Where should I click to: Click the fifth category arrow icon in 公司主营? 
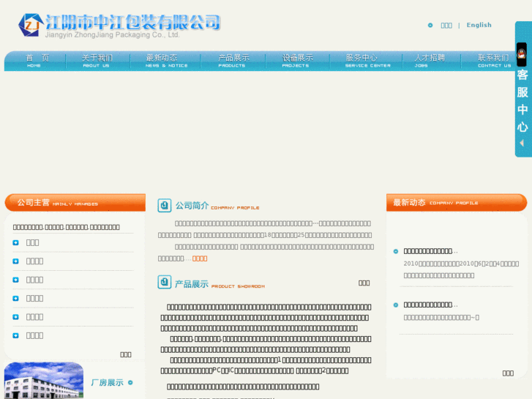[x=15, y=317]
